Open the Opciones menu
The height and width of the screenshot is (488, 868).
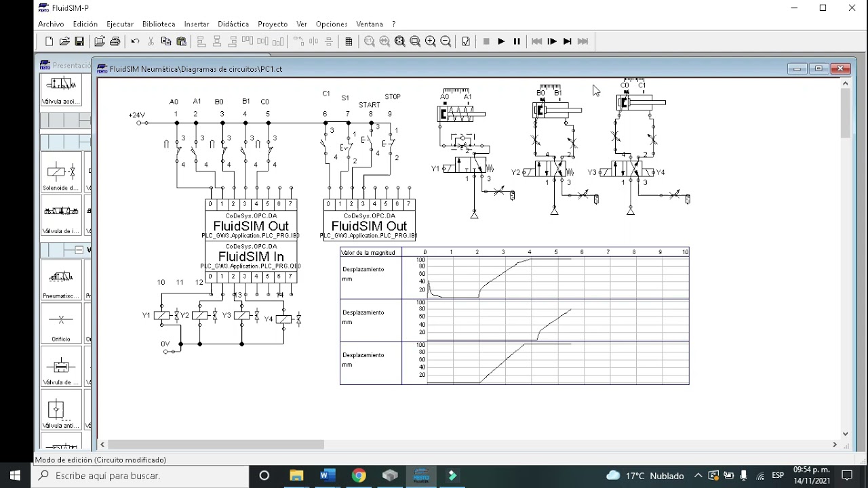332,24
